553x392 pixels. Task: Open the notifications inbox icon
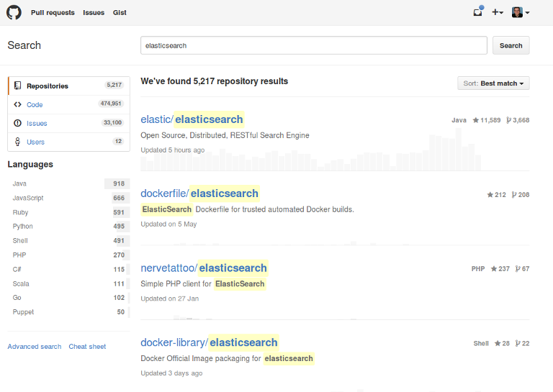(478, 12)
